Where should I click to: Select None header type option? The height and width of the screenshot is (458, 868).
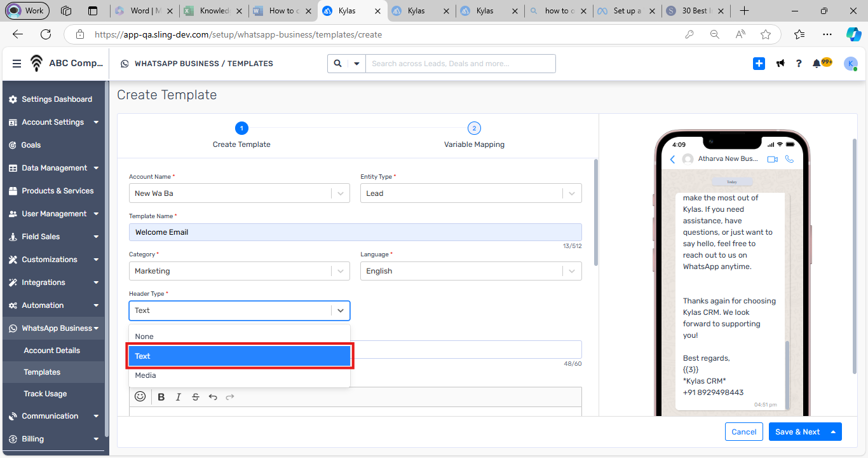240,337
